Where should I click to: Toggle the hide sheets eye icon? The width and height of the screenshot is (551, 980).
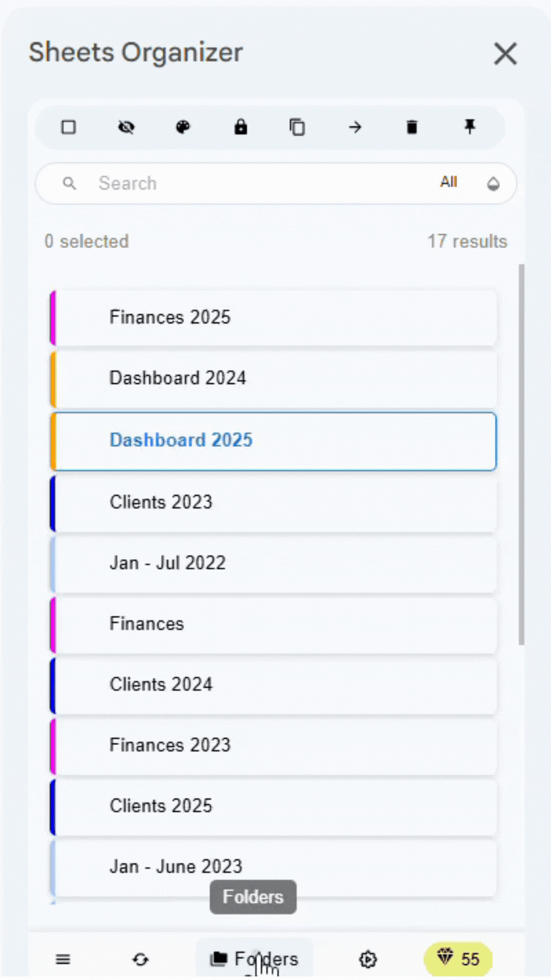126,127
